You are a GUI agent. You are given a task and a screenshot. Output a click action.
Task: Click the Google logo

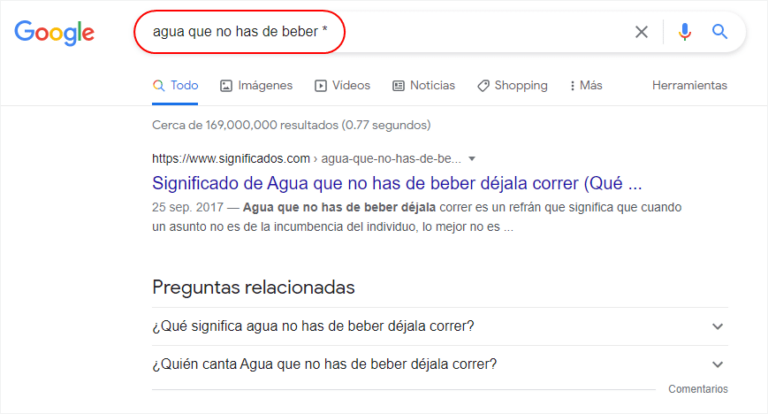coord(54,32)
